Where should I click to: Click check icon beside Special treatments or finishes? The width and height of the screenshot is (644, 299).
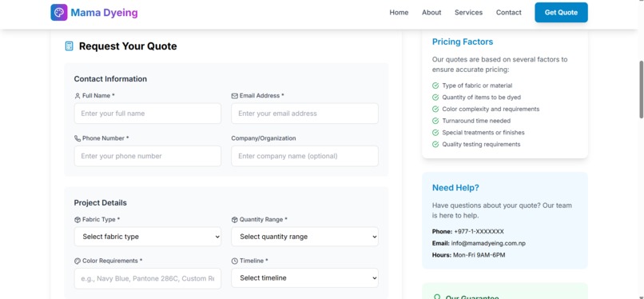pos(435,132)
